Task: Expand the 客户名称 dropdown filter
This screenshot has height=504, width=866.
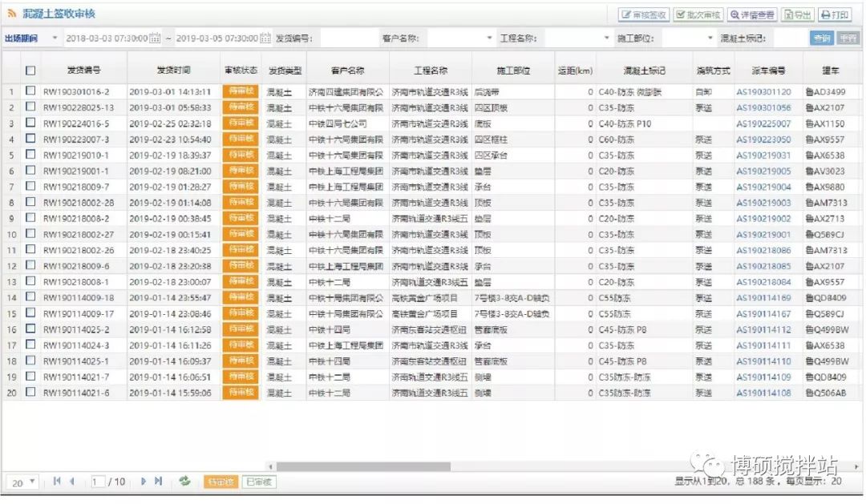Action: click(490, 38)
